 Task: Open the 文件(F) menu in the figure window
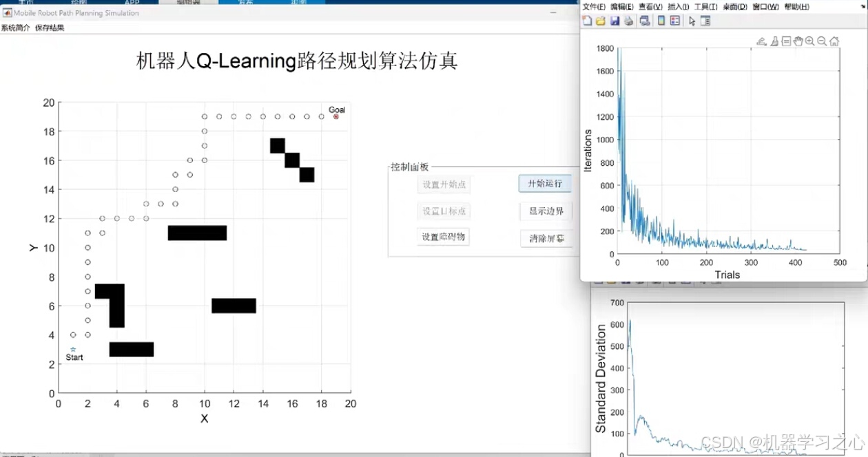594,7
